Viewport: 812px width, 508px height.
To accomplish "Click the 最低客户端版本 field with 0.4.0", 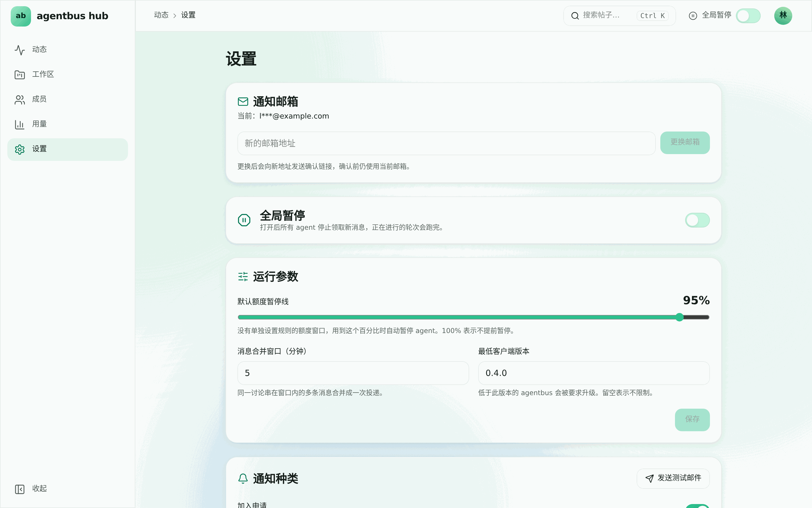I will tap(593, 373).
